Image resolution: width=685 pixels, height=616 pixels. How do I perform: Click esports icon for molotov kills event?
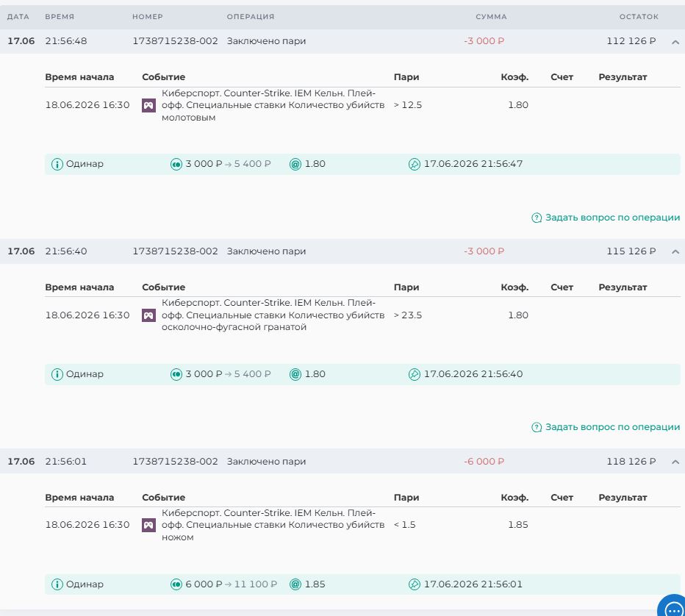[x=148, y=105]
